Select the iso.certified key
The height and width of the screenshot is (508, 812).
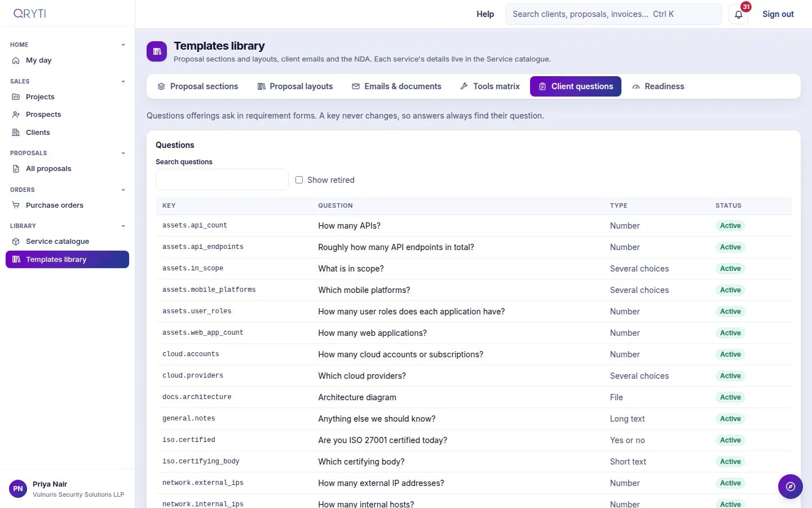(x=189, y=440)
